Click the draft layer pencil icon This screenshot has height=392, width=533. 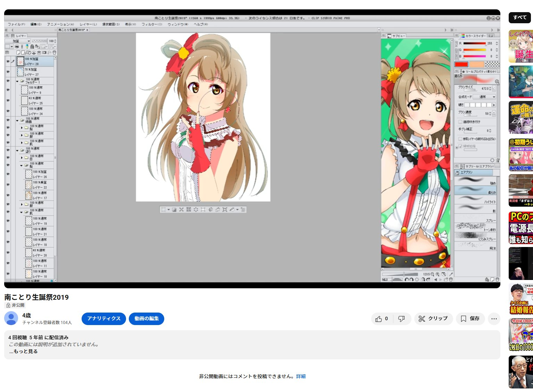[27, 46]
